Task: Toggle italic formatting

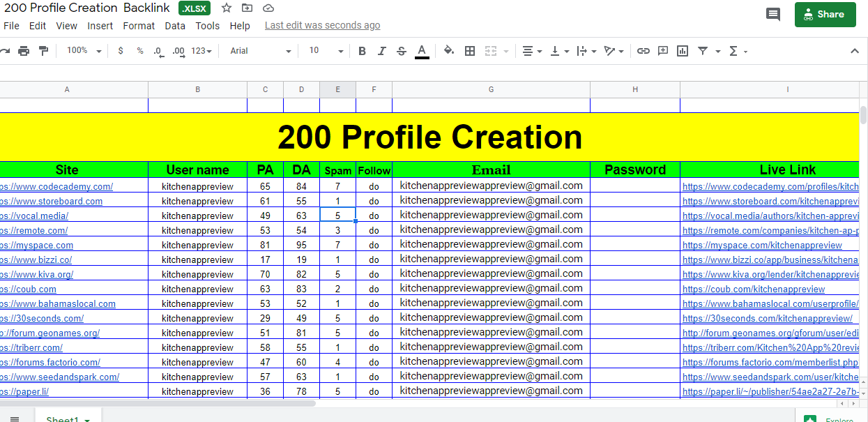Action: 381,51
